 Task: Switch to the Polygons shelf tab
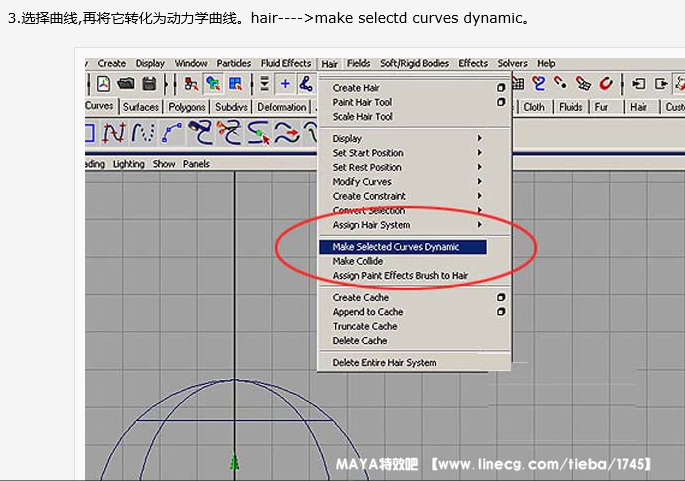186,107
